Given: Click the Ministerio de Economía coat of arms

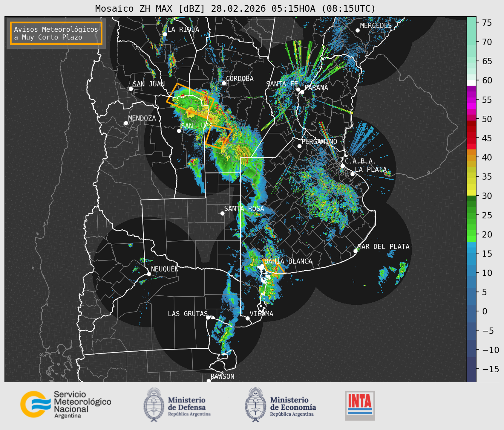Looking at the screenshot, I should tap(256, 405).
